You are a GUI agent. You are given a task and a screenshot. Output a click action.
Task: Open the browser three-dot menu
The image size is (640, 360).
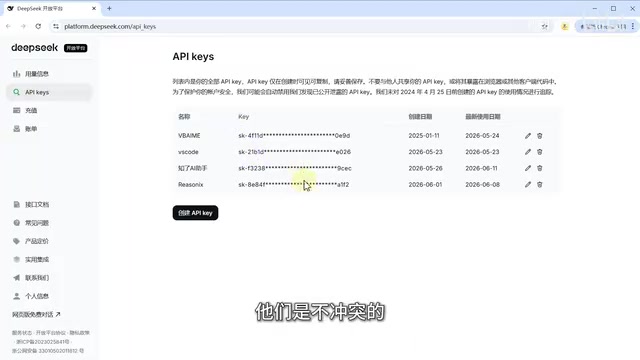point(633,26)
